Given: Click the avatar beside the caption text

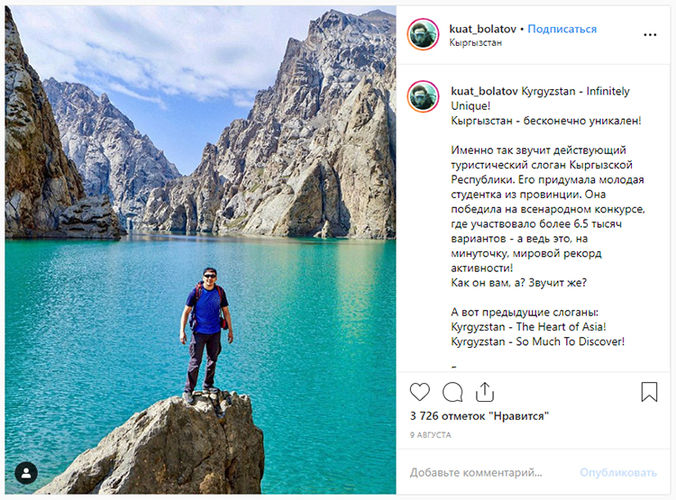Looking at the screenshot, I should coord(423,96).
